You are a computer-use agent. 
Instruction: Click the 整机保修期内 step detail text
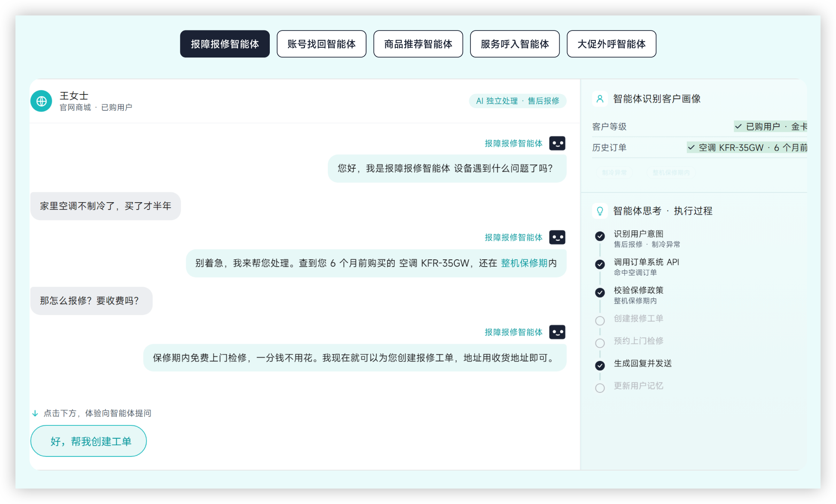pyautogui.click(x=635, y=301)
